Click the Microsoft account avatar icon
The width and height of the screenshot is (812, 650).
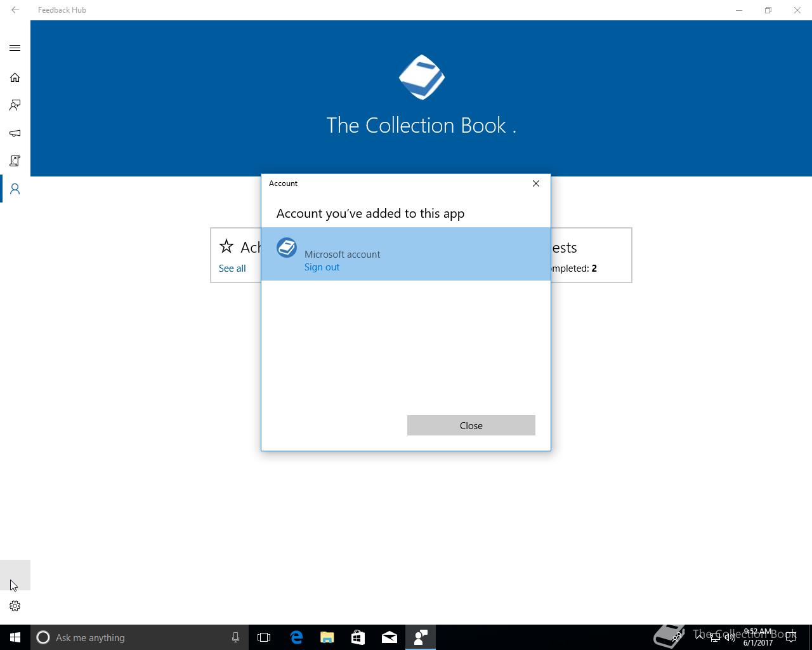pyautogui.click(x=287, y=248)
